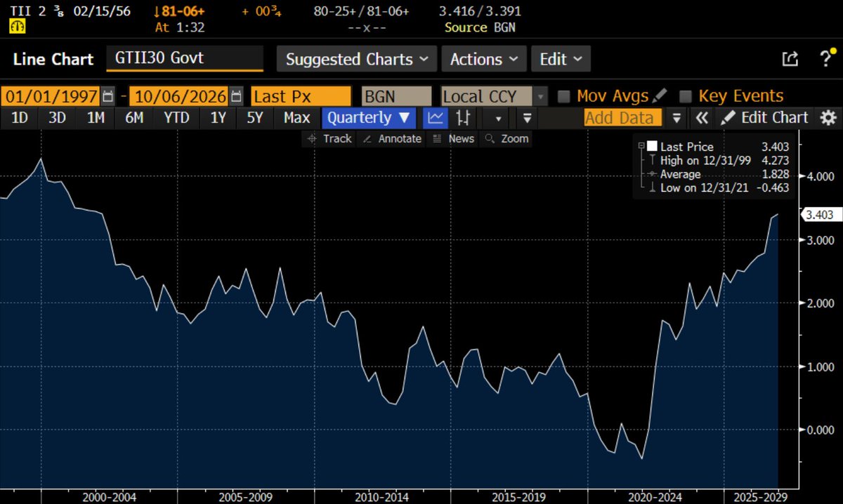
Task: Click the pencil icon beside Mov Avgs
Action: pos(659,95)
